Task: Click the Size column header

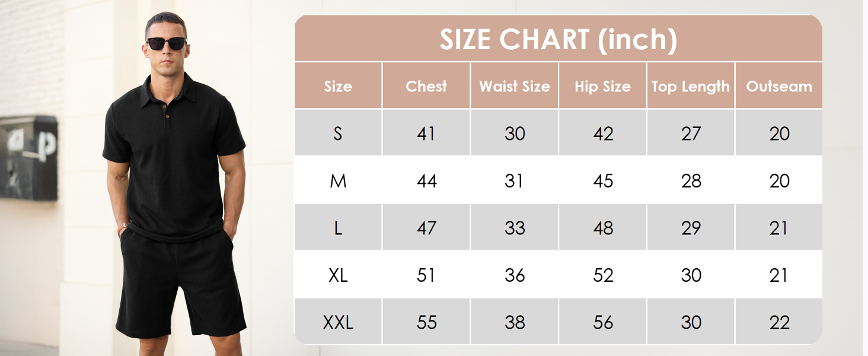Action: (x=338, y=86)
